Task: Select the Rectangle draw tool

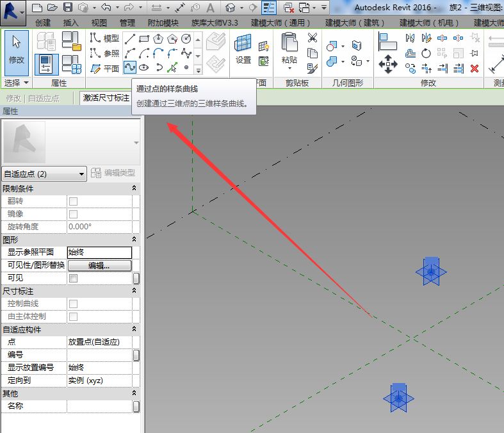Action: [x=144, y=39]
